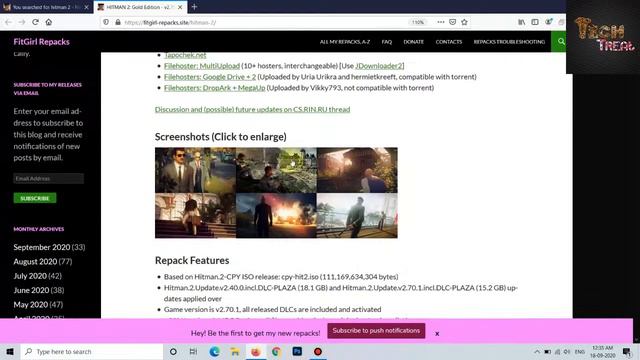
Task: Open Filehosters: Google Drive + 2 link
Action: click(x=210, y=77)
